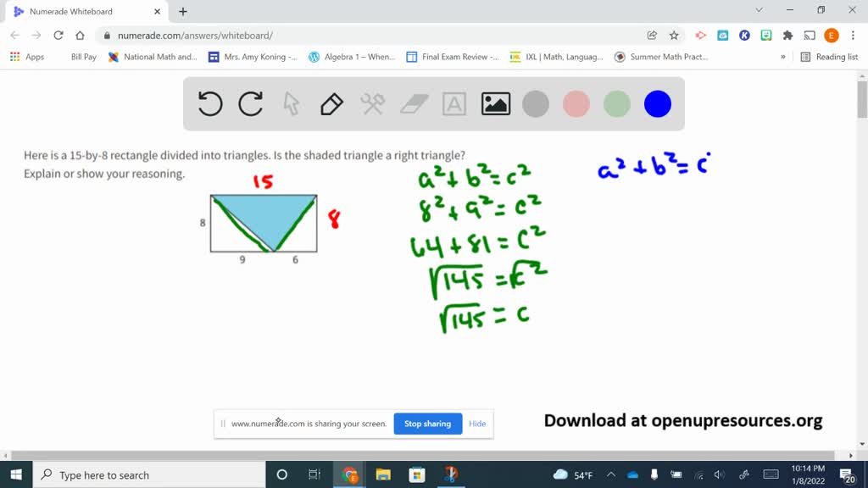Enable the hidden icons tray arrow
This screenshot has height=488, width=868.
click(610, 474)
